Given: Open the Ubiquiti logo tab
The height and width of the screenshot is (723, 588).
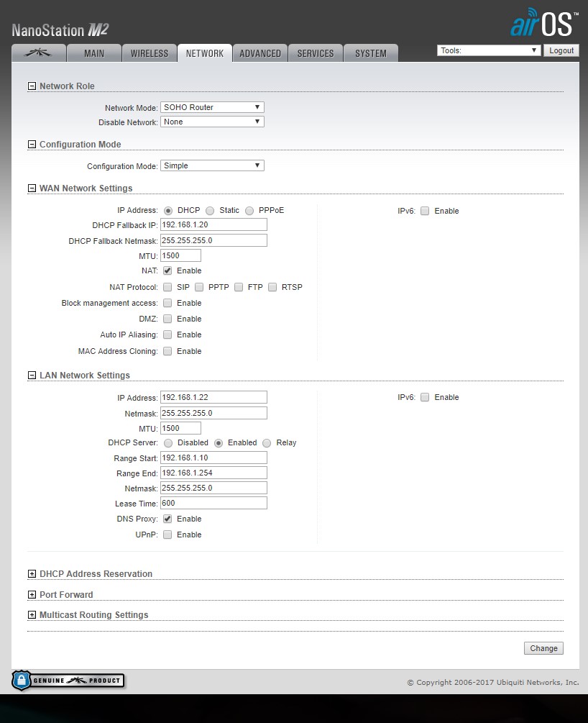Looking at the screenshot, I should [39, 53].
